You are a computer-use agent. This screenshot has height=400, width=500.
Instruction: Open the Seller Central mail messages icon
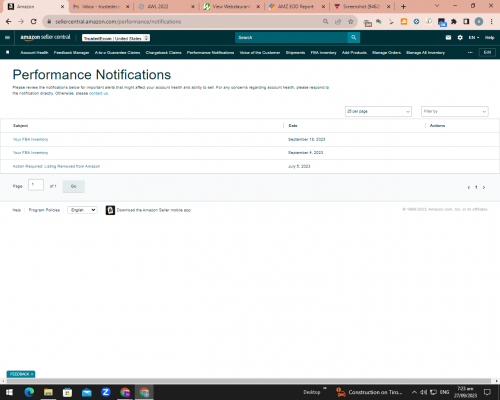pyautogui.click(x=448, y=38)
